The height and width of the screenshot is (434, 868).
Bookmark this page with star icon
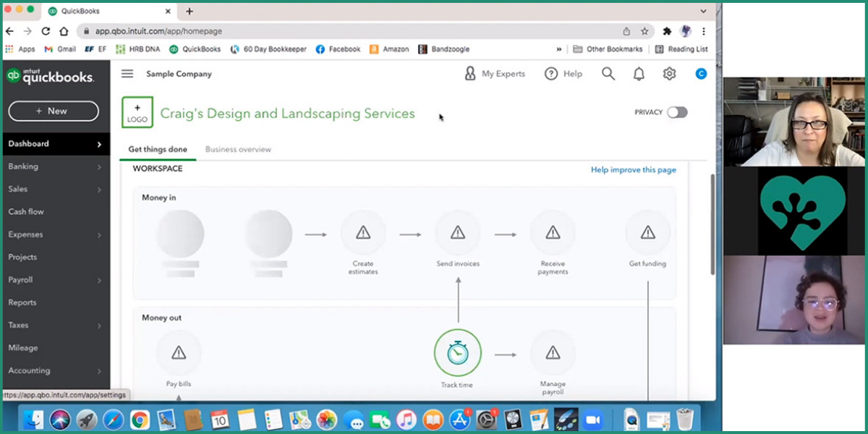pos(644,32)
